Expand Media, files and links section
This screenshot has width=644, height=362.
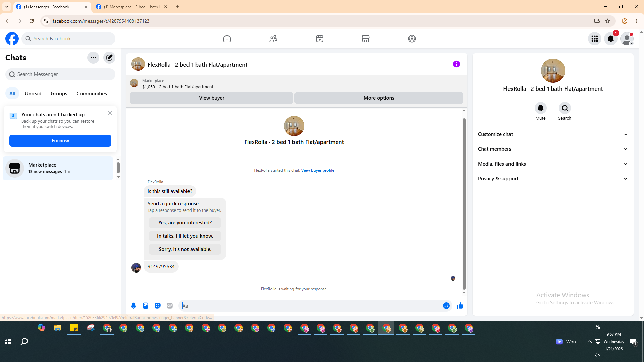pos(553,164)
